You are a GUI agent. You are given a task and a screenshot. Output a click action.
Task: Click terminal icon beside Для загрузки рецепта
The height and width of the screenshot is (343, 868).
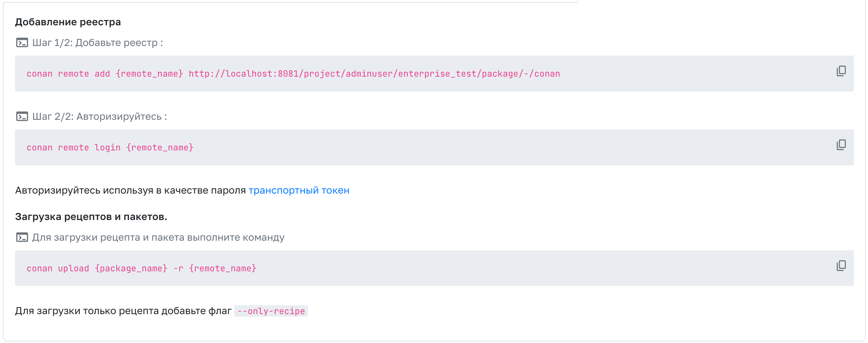tap(22, 237)
